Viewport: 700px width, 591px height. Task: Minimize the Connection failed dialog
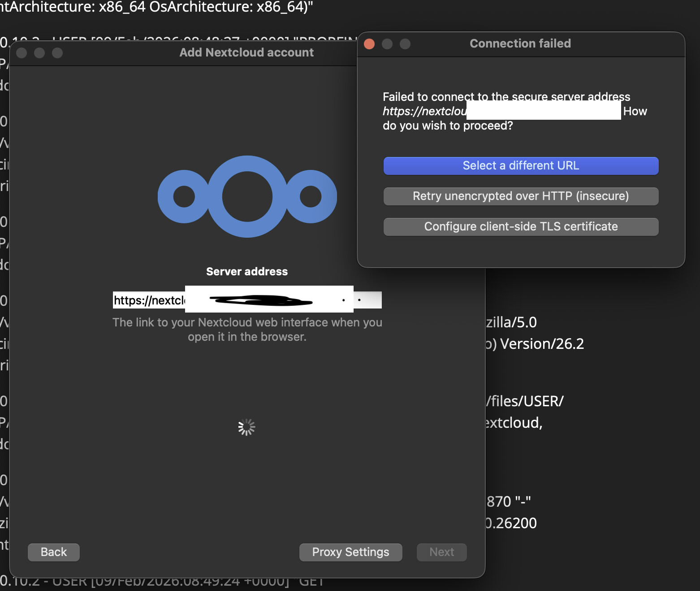tap(387, 44)
